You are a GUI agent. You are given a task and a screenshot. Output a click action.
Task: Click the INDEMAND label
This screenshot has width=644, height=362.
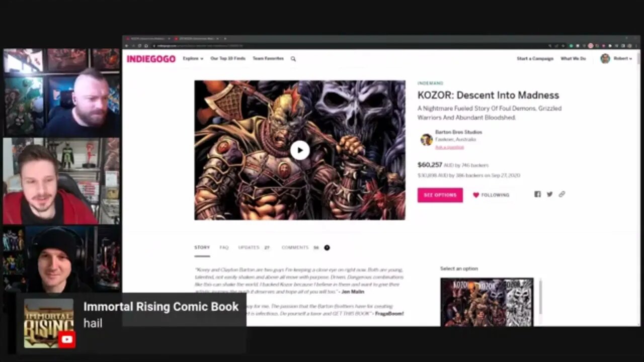430,83
